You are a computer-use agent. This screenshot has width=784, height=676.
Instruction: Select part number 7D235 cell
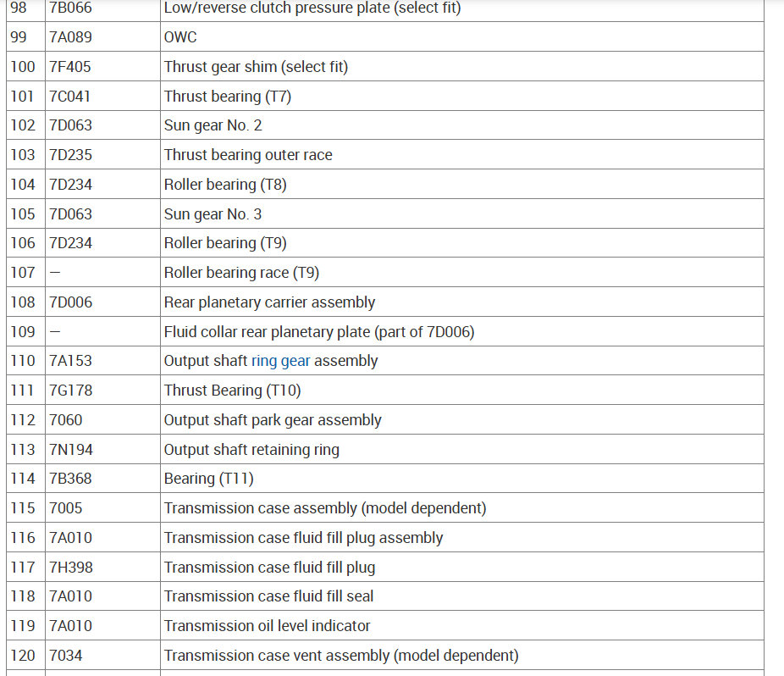71,155
